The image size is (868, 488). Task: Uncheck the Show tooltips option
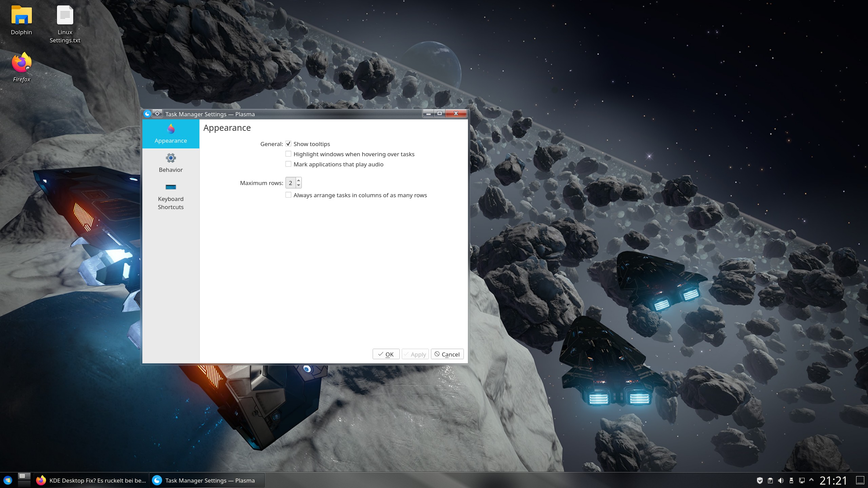(x=288, y=143)
